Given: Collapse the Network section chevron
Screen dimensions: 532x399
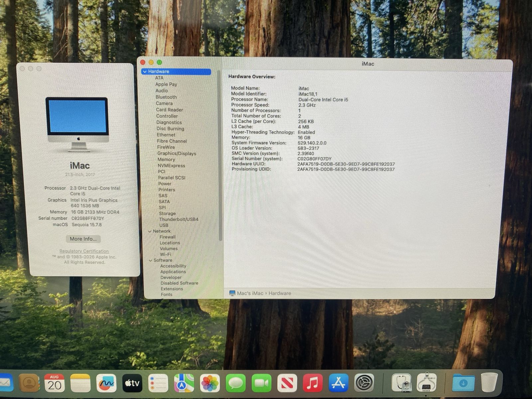Looking at the screenshot, I should (x=150, y=231).
